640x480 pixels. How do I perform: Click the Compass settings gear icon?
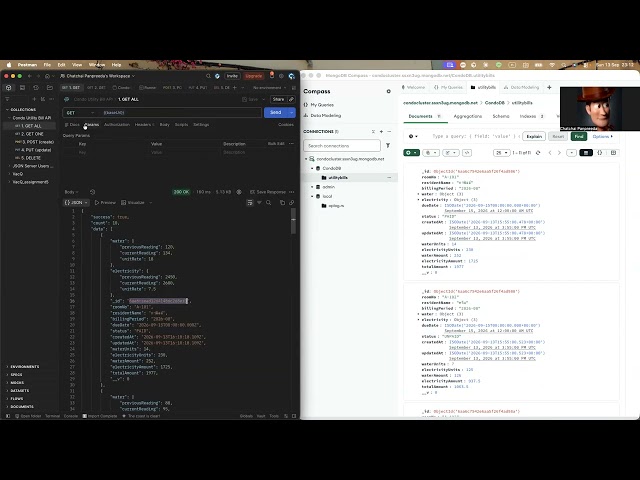[389, 91]
